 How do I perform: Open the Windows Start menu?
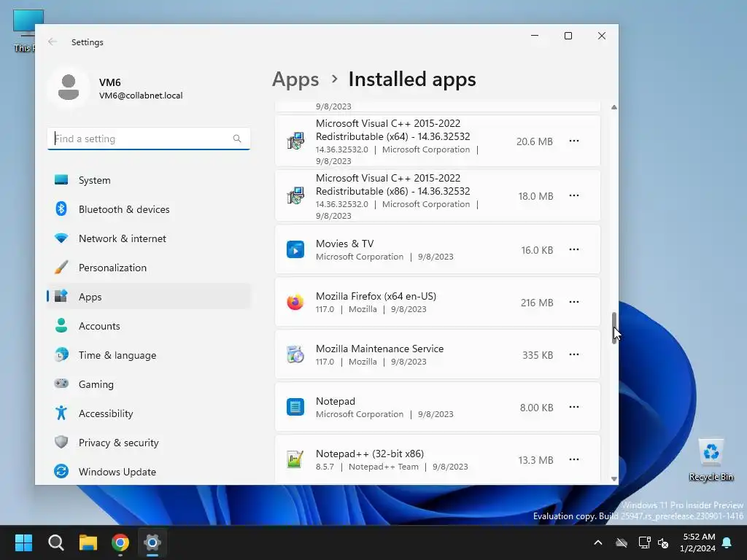tap(23, 542)
